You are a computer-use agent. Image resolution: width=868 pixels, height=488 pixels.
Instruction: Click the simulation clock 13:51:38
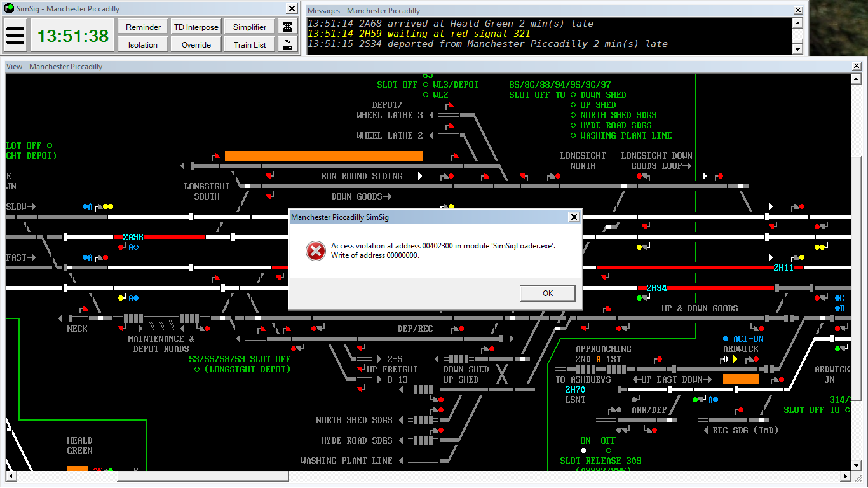[x=73, y=36]
